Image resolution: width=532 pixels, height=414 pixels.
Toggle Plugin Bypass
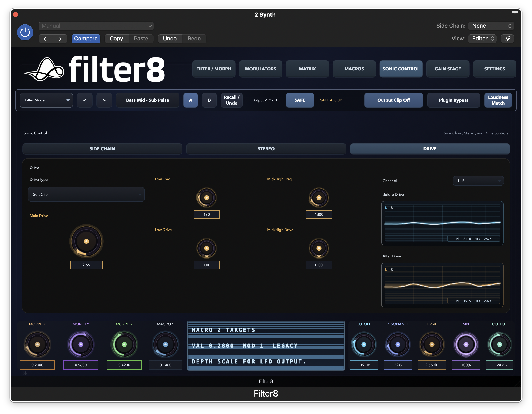click(x=453, y=100)
